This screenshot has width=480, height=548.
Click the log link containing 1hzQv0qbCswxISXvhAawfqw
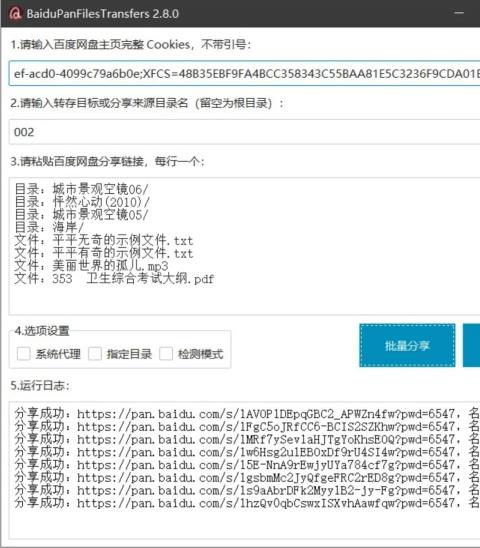pyautogui.click(x=266, y=503)
